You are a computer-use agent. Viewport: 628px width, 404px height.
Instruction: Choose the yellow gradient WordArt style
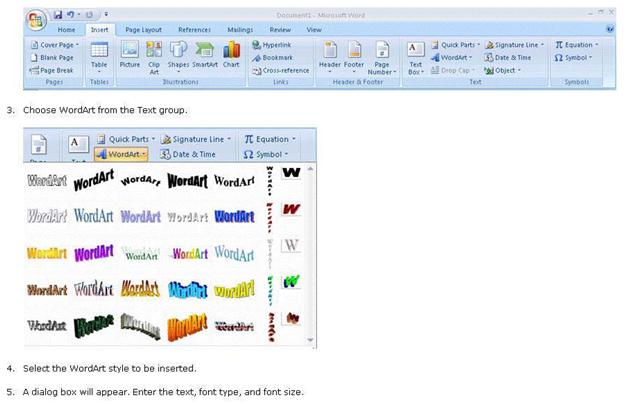[x=47, y=253]
